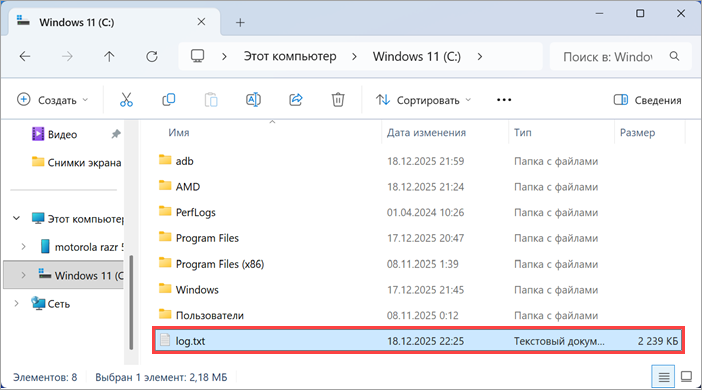Go forward with the right arrow
The width and height of the screenshot is (702, 390).
pos(67,56)
